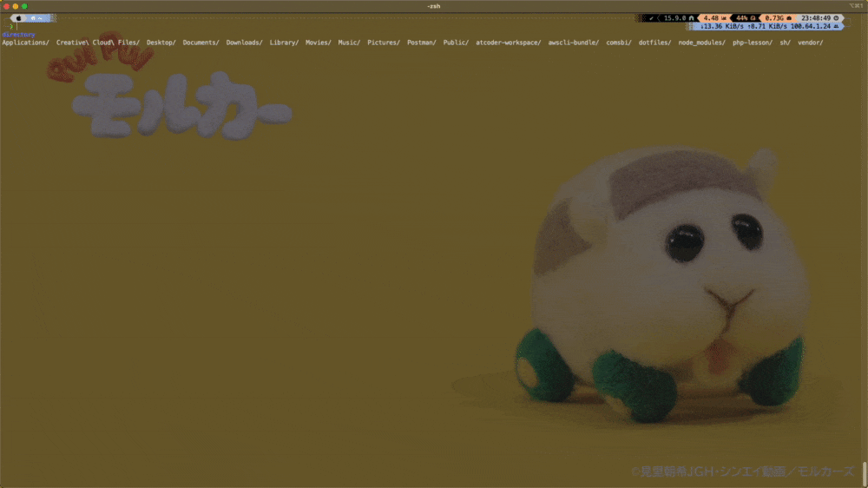Select the Creative\ Cloud\ Files/ entry

(97, 42)
